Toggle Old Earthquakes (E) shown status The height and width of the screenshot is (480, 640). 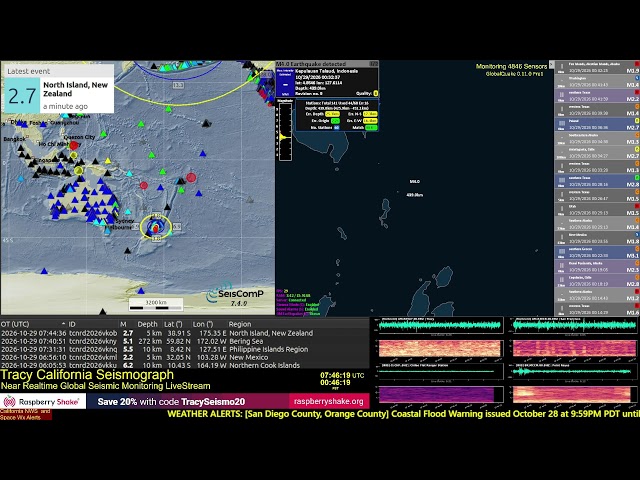[298, 313]
